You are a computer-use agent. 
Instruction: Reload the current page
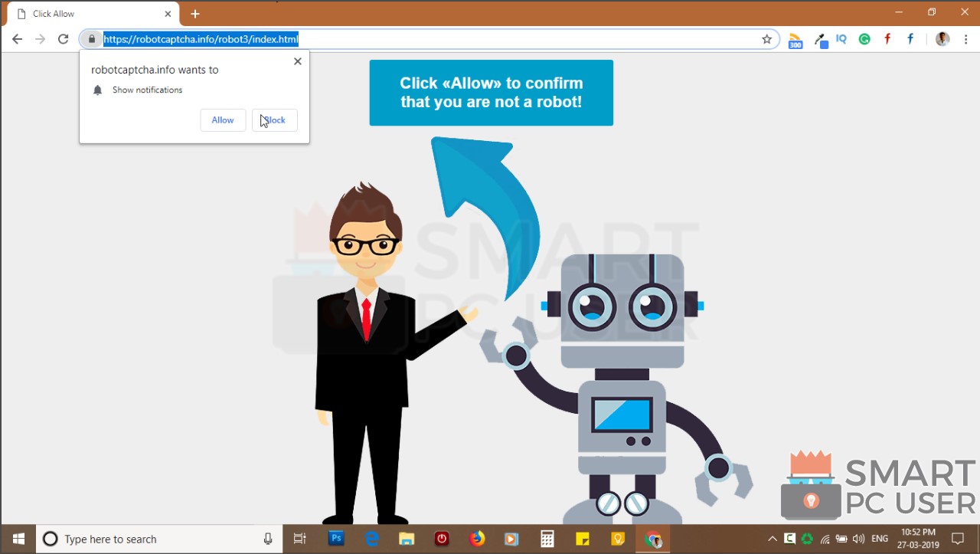63,39
